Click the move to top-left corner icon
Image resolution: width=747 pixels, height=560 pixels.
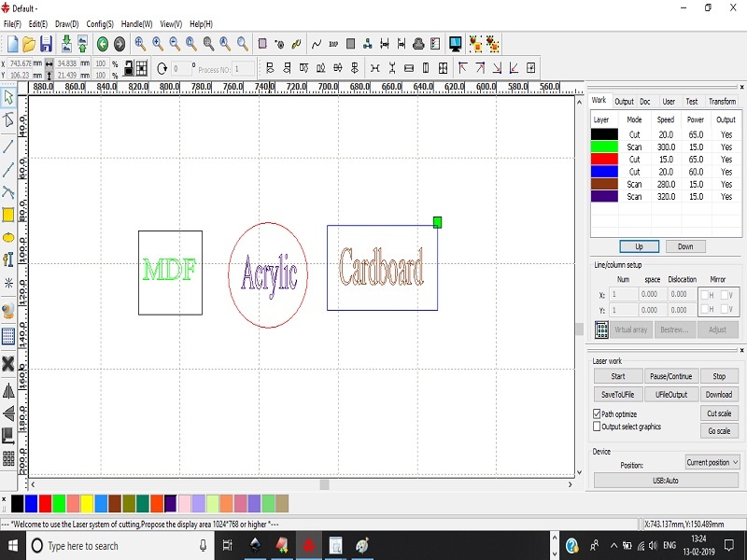(x=462, y=68)
